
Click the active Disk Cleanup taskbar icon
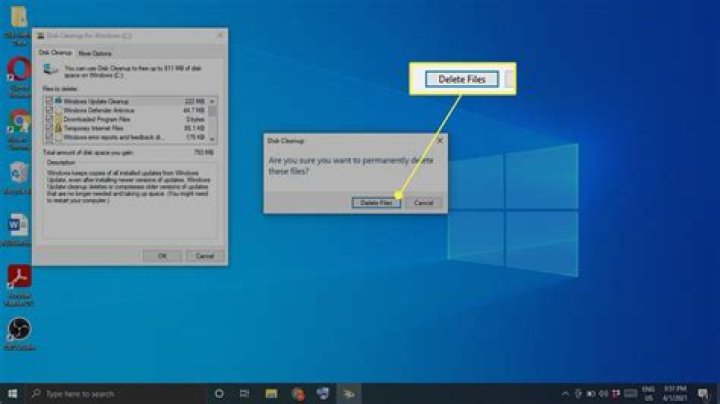point(349,394)
